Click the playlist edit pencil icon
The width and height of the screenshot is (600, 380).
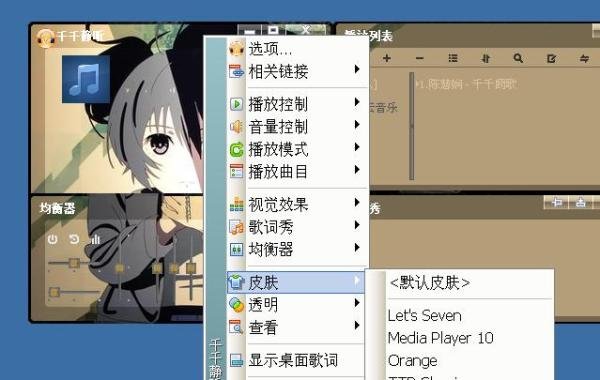[x=551, y=59]
